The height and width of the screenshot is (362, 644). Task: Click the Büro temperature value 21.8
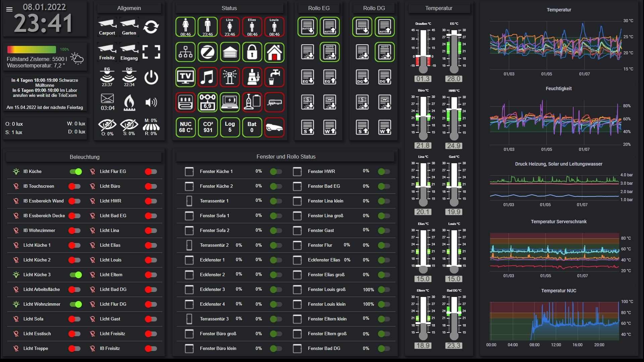(423, 145)
